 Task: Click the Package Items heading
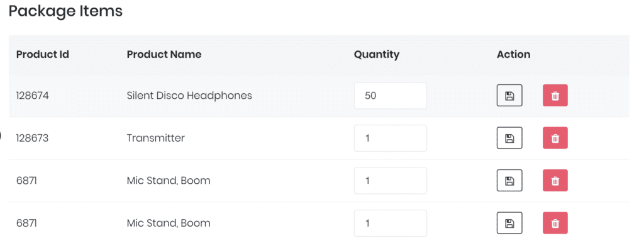coord(65,11)
